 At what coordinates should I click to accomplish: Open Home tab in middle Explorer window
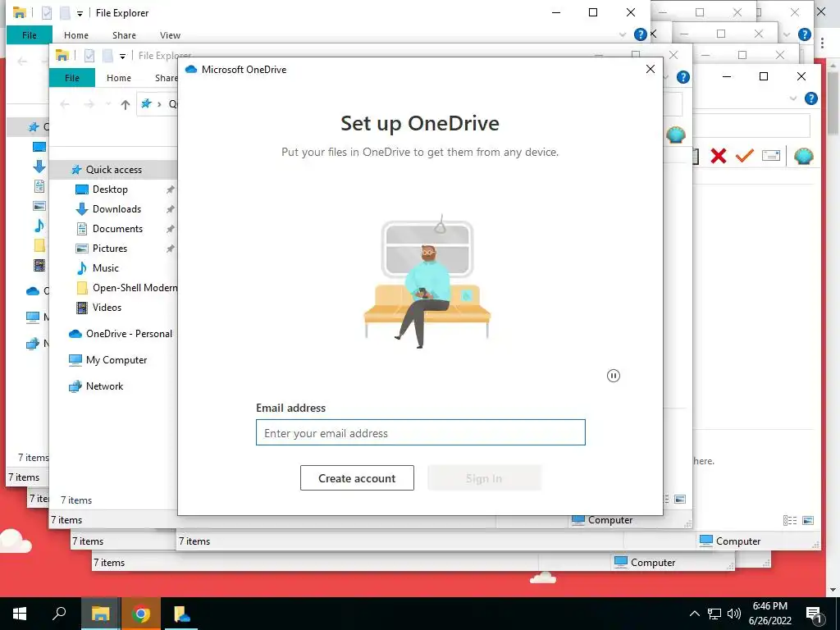[x=118, y=78]
